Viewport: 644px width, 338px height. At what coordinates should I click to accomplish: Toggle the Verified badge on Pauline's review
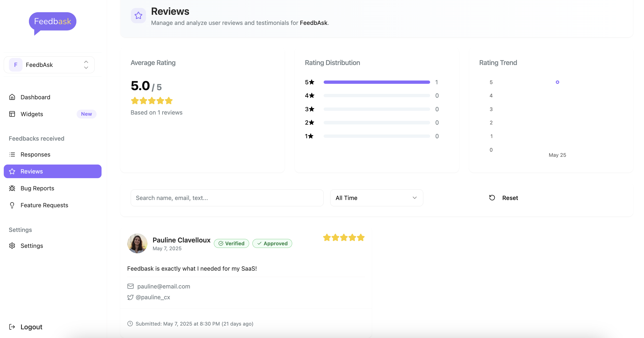click(231, 243)
